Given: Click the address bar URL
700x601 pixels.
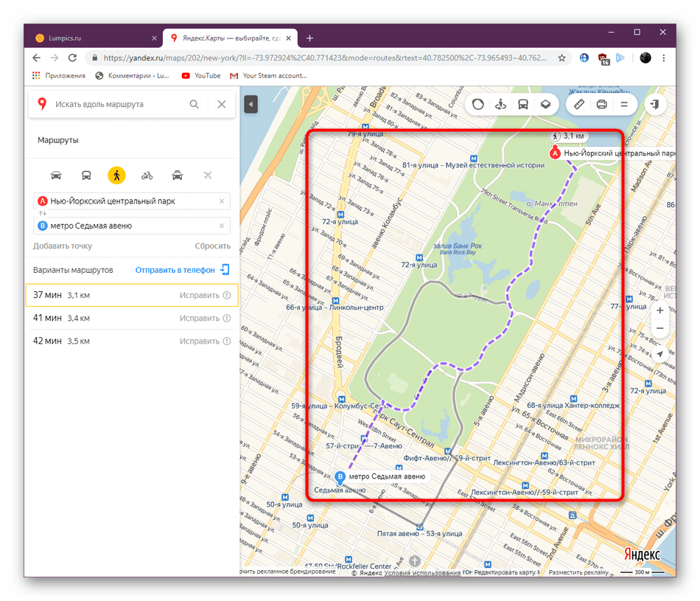Looking at the screenshot, I should point(324,58).
